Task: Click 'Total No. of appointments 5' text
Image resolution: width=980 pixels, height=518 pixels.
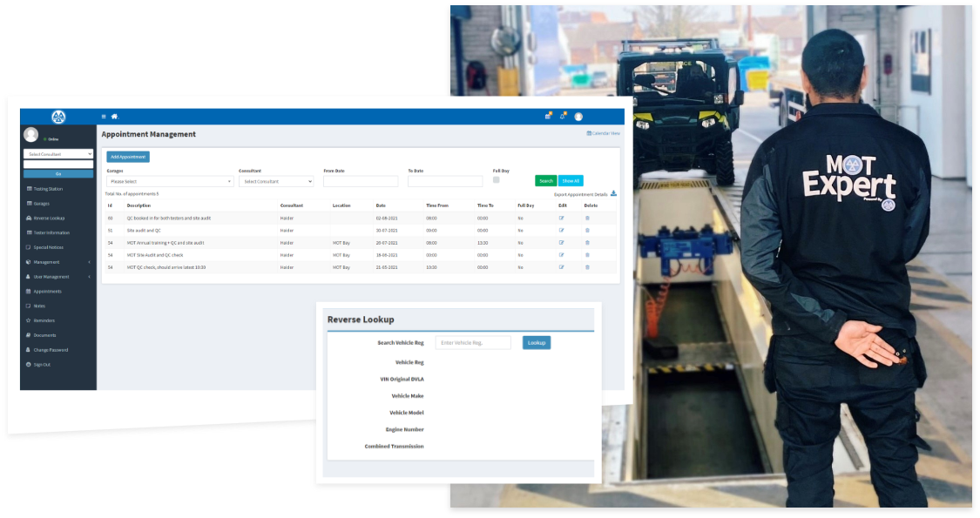Action: [132, 193]
